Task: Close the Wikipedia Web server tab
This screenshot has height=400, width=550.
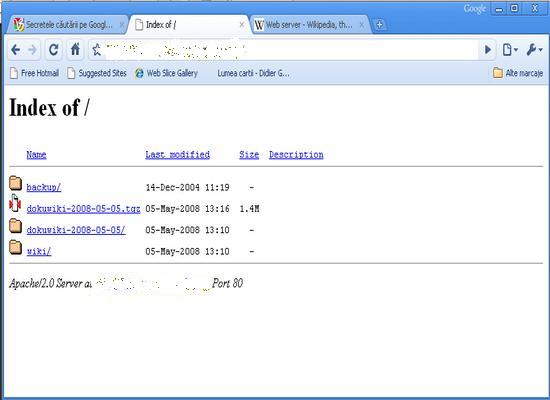Action: coord(362,25)
